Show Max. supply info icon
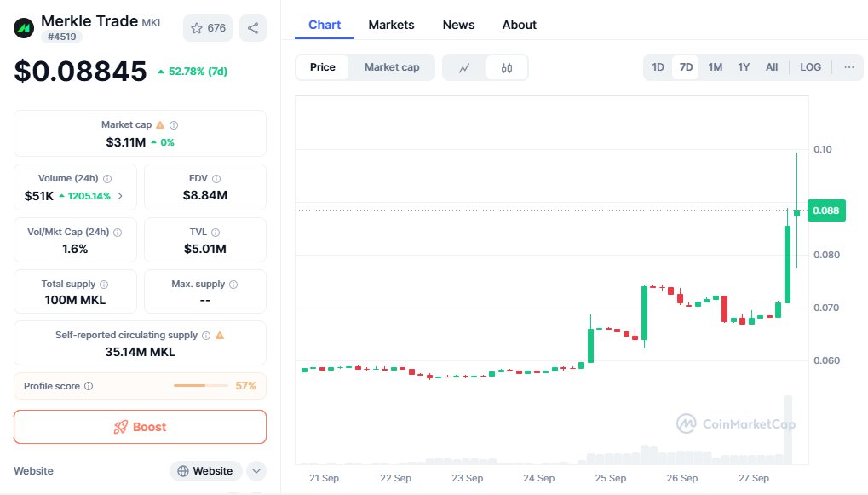Viewport: 868px width, 495px height. pyautogui.click(x=233, y=285)
